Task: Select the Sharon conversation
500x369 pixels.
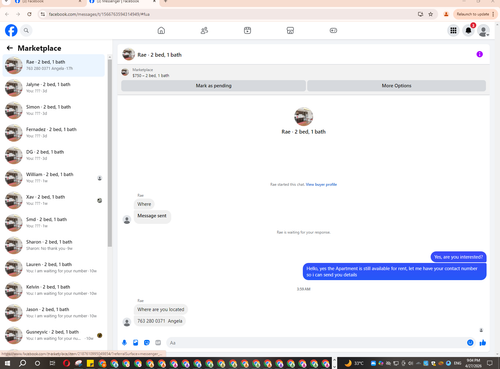Action: pos(54,245)
